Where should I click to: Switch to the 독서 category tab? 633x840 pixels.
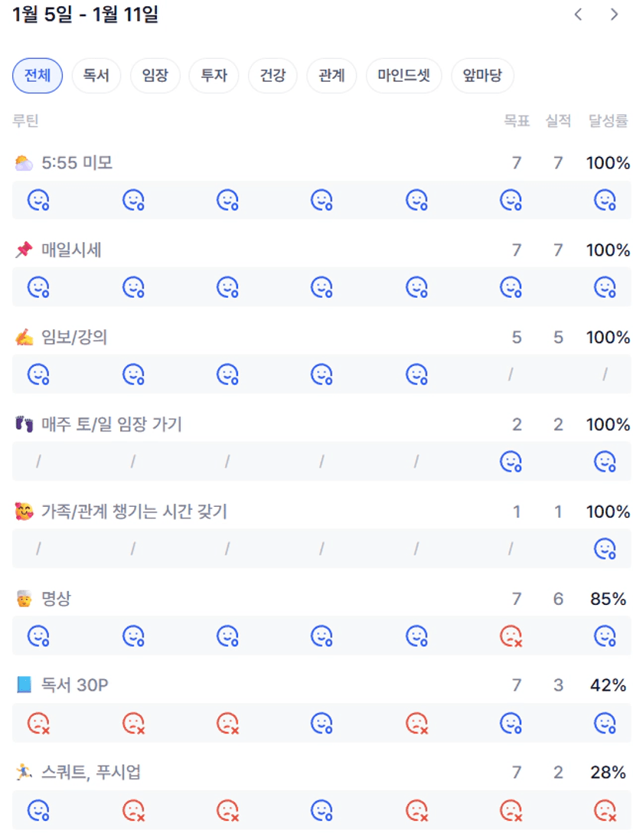[96, 76]
